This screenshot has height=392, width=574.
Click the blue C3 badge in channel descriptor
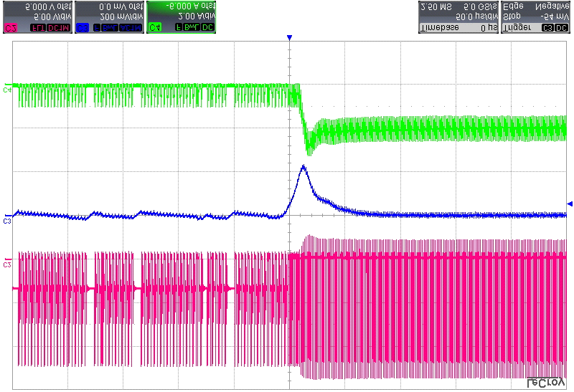click(83, 27)
